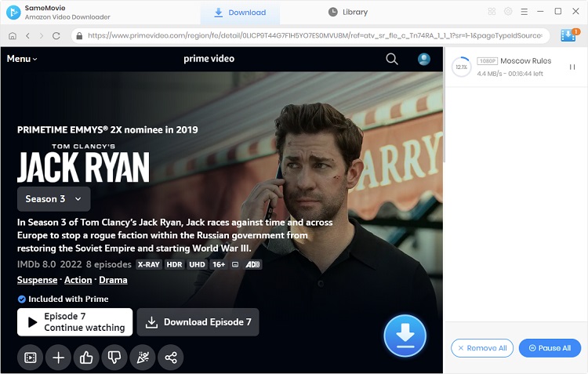Open the Suspense genre link
This screenshot has height=374, width=588.
37,280
